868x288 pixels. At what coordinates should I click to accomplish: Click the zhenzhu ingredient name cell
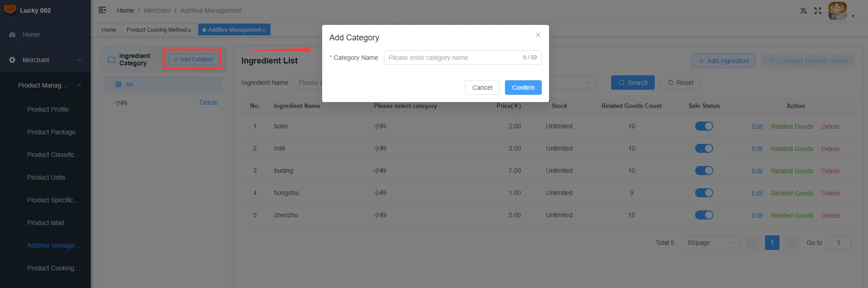pos(286,215)
